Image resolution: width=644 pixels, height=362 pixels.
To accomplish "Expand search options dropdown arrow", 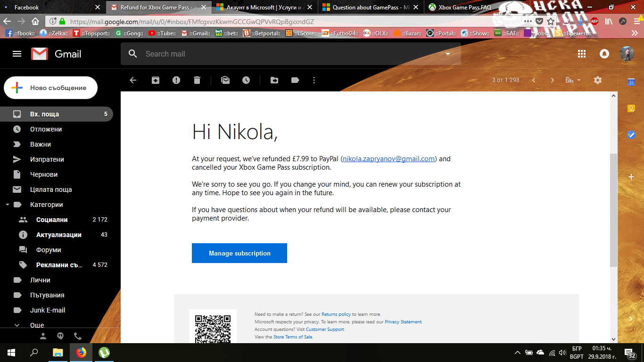I will click(448, 54).
